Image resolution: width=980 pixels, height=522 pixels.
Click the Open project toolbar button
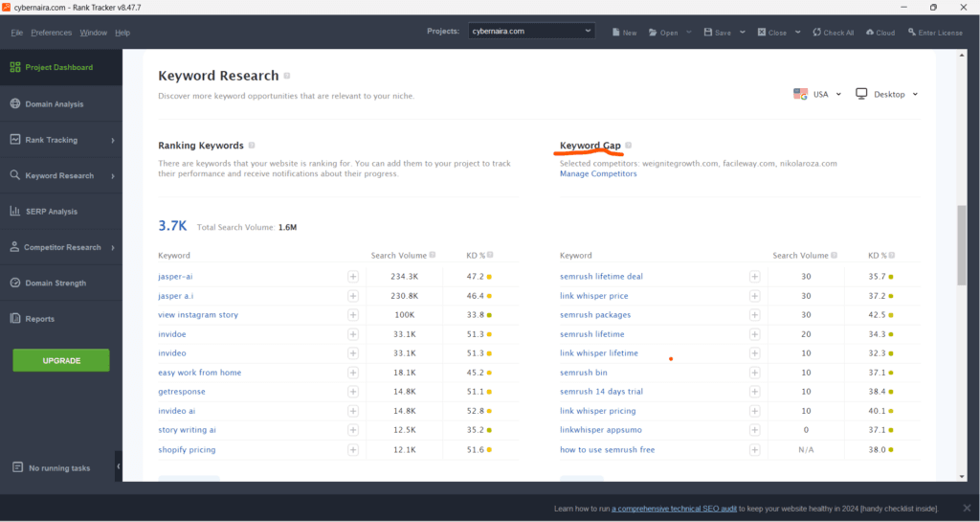pos(663,33)
